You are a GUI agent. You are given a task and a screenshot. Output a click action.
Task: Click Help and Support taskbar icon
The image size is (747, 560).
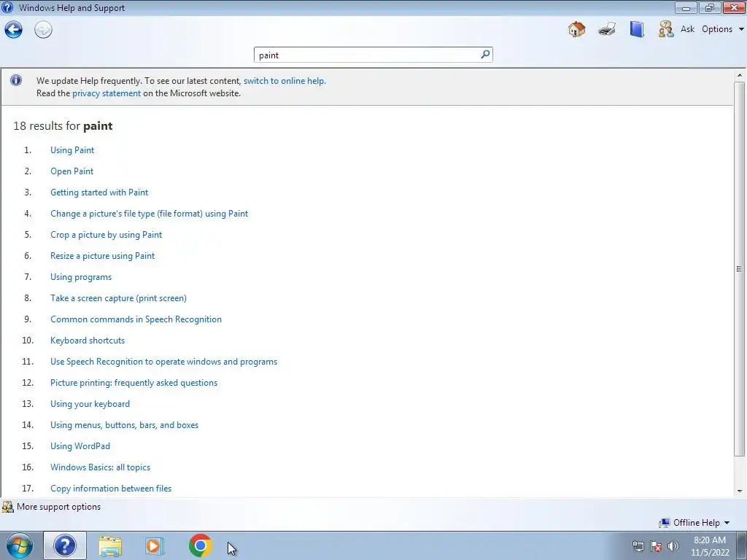tap(65, 545)
